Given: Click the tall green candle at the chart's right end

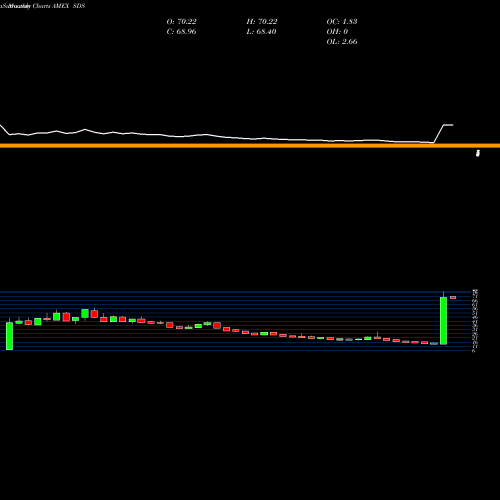Looking at the screenshot, I should pos(443,320).
